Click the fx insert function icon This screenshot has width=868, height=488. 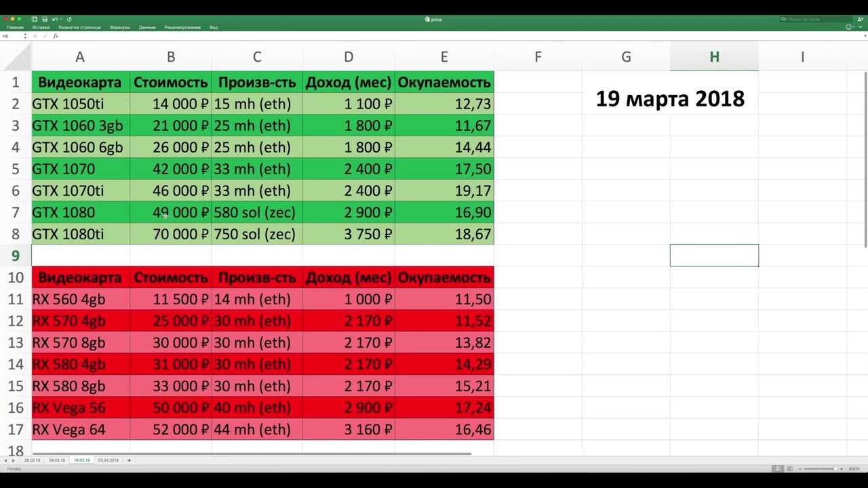[55, 36]
